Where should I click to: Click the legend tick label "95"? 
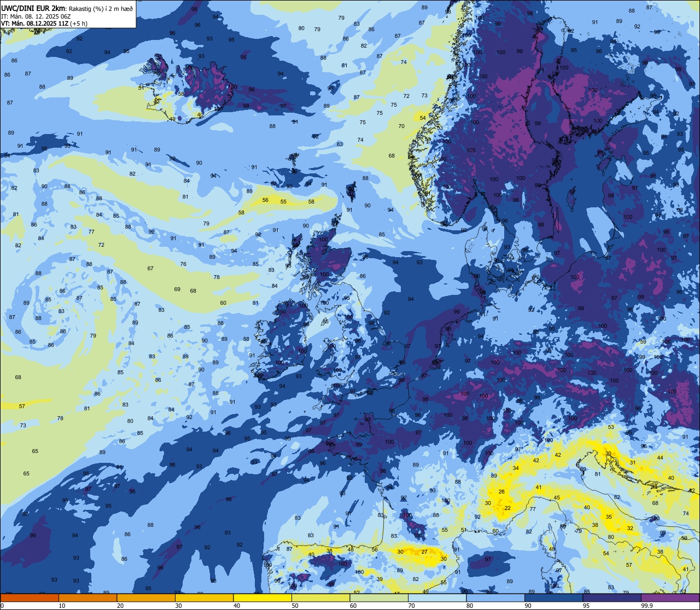[586, 606]
